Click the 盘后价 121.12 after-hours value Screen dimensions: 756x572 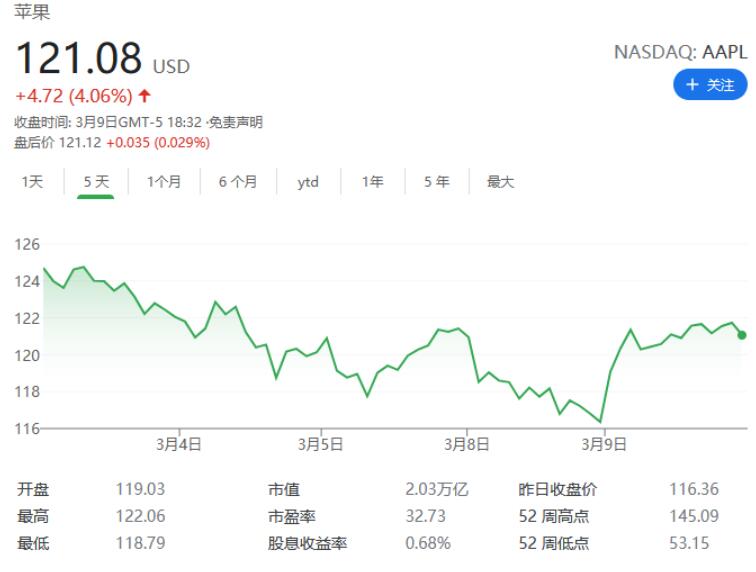(x=57, y=143)
